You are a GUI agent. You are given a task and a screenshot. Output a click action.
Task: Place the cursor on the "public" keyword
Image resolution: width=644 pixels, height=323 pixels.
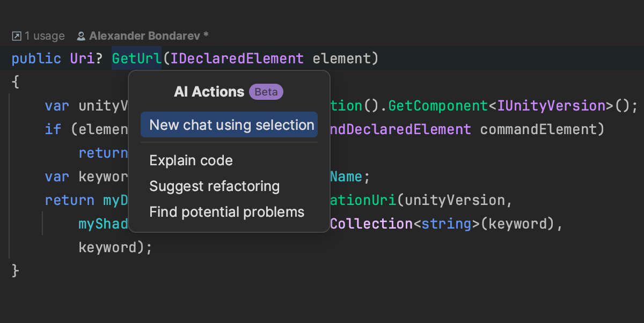click(x=36, y=58)
